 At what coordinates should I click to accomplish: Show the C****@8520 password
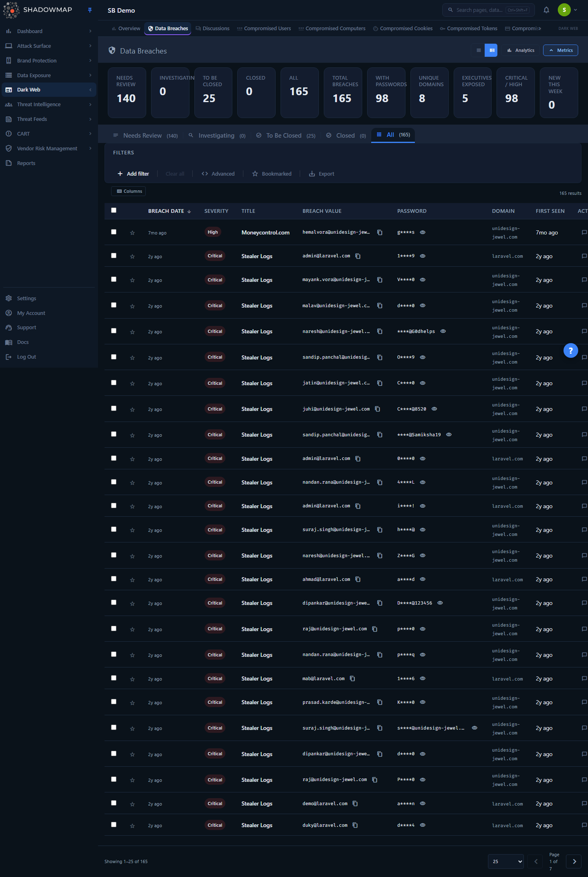[434, 409]
